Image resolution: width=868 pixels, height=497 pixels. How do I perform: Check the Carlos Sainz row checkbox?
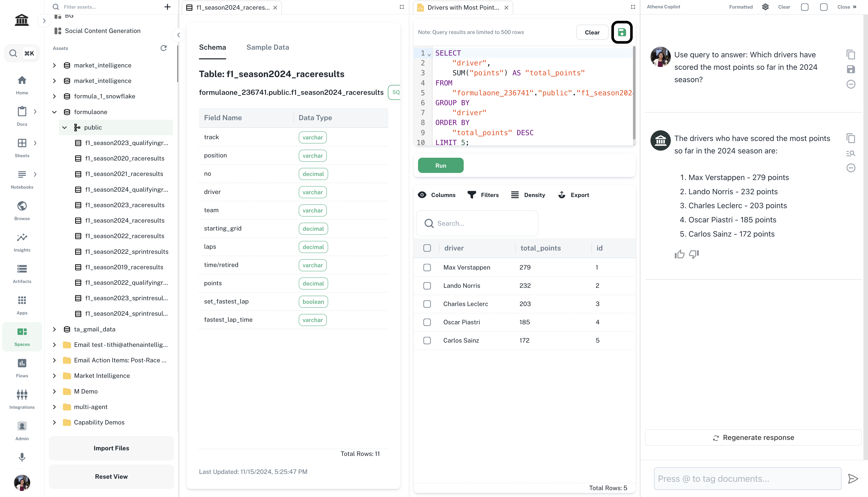427,340
